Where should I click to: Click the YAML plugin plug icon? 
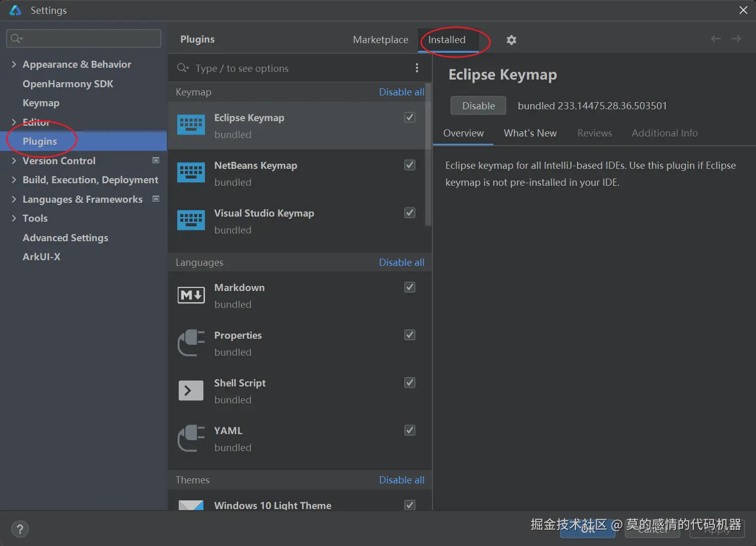pyautogui.click(x=191, y=438)
